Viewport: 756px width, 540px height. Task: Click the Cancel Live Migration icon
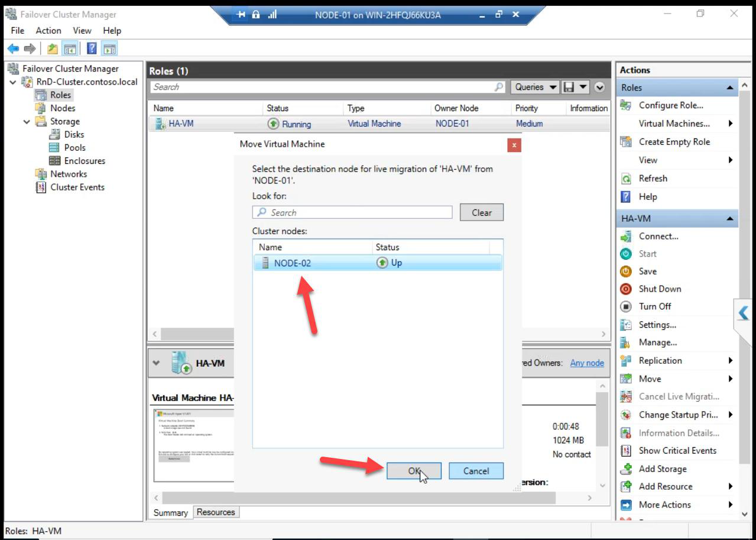point(626,397)
